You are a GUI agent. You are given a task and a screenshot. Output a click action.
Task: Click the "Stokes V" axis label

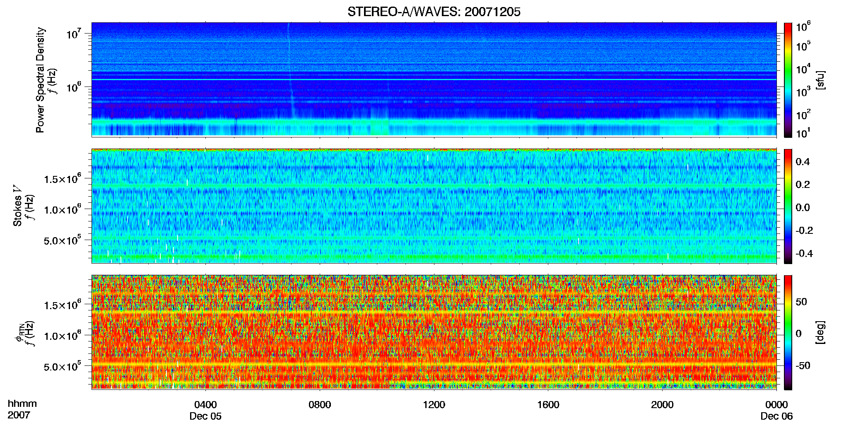coord(17,206)
